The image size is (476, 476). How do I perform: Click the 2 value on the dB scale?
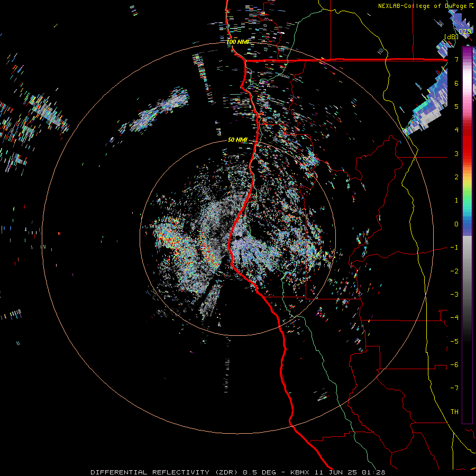[456, 177]
